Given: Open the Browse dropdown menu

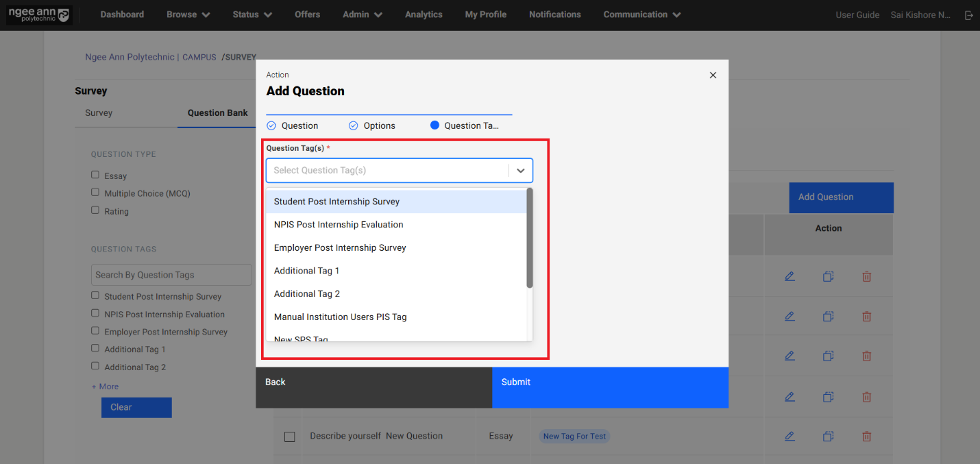Looking at the screenshot, I should [x=188, y=14].
